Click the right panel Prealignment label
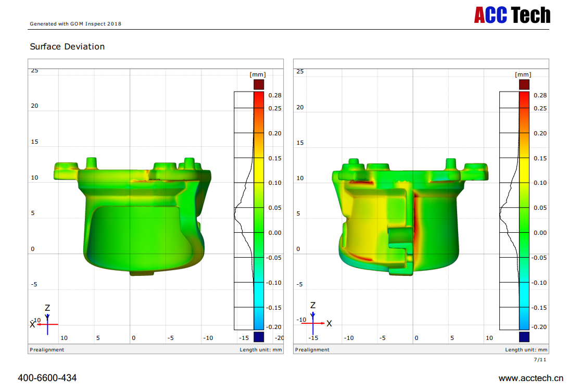The image size is (582, 392). [x=312, y=350]
